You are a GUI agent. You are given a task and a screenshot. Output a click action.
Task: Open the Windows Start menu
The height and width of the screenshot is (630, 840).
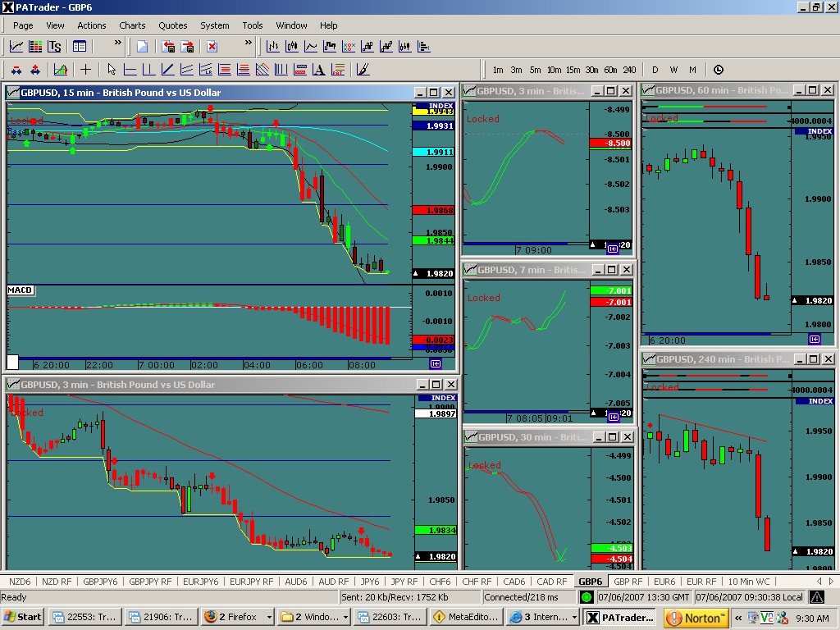click(23, 617)
